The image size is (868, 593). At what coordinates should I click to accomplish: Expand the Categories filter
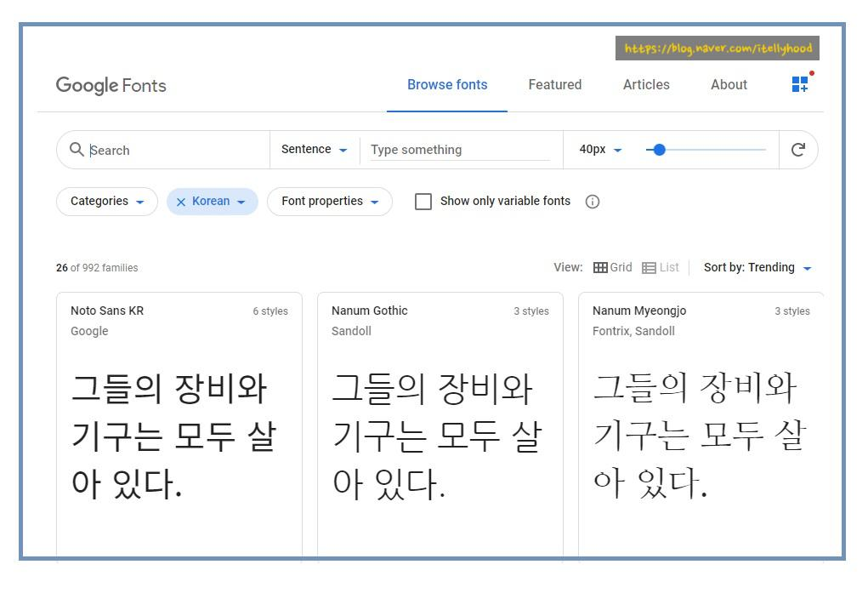[x=107, y=201]
